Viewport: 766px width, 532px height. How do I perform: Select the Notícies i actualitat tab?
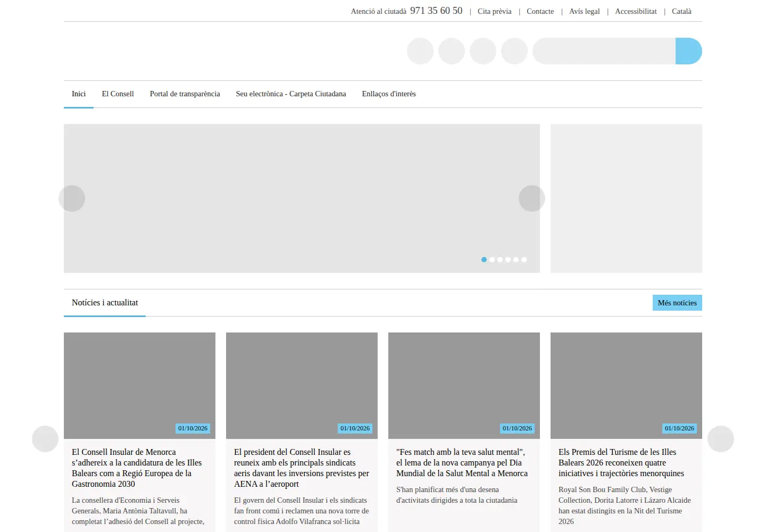tap(105, 303)
